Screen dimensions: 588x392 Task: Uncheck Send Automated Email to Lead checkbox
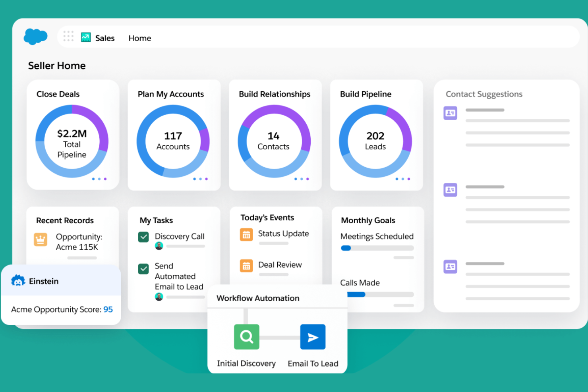click(143, 269)
